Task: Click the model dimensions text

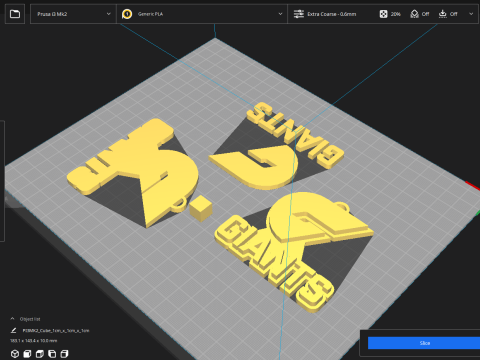Action: [x=34, y=341]
